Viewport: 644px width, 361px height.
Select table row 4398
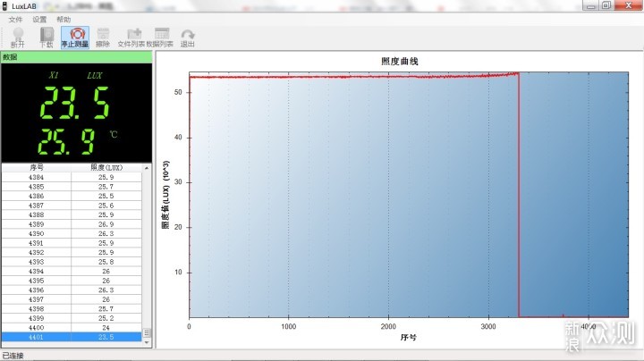click(x=72, y=309)
